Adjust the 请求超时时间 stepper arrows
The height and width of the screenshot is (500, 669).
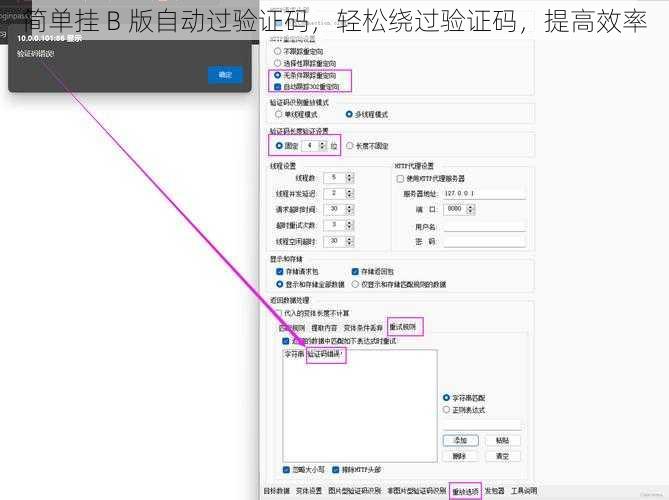(x=349, y=209)
